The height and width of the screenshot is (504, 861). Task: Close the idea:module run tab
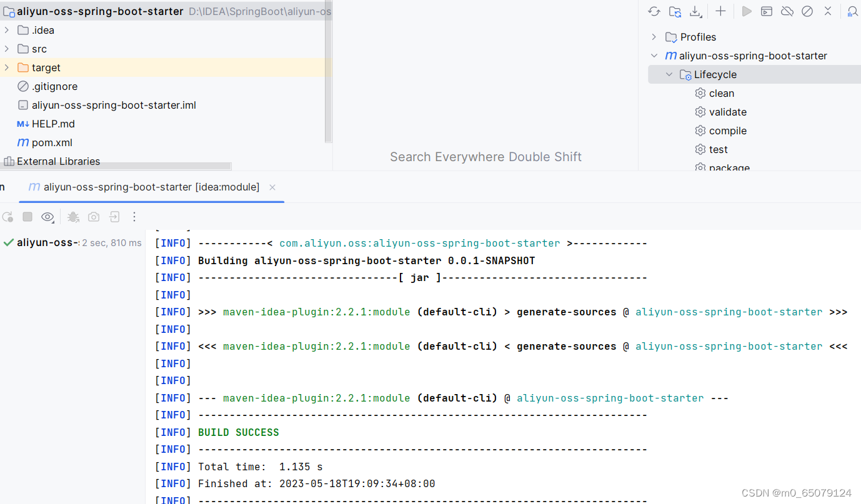(272, 187)
